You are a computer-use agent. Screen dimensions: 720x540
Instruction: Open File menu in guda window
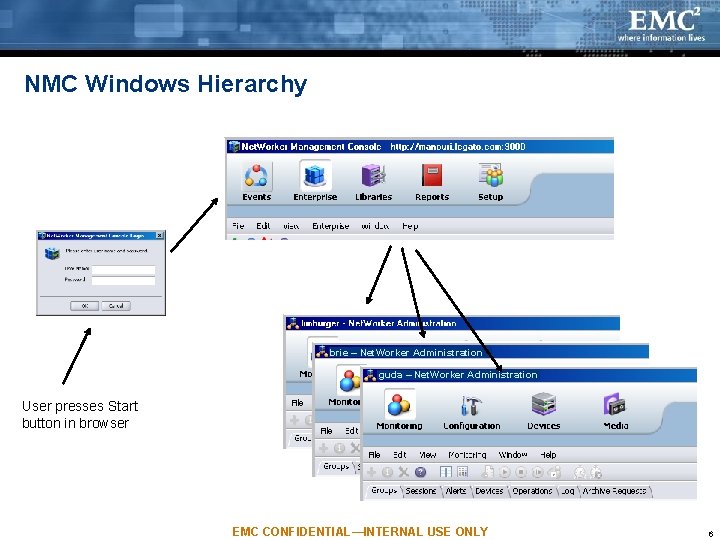374,455
